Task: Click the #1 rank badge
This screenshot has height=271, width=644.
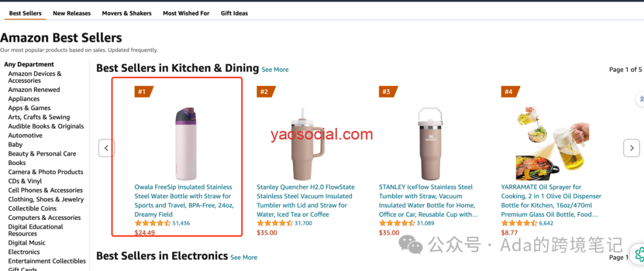Action: point(143,92)
